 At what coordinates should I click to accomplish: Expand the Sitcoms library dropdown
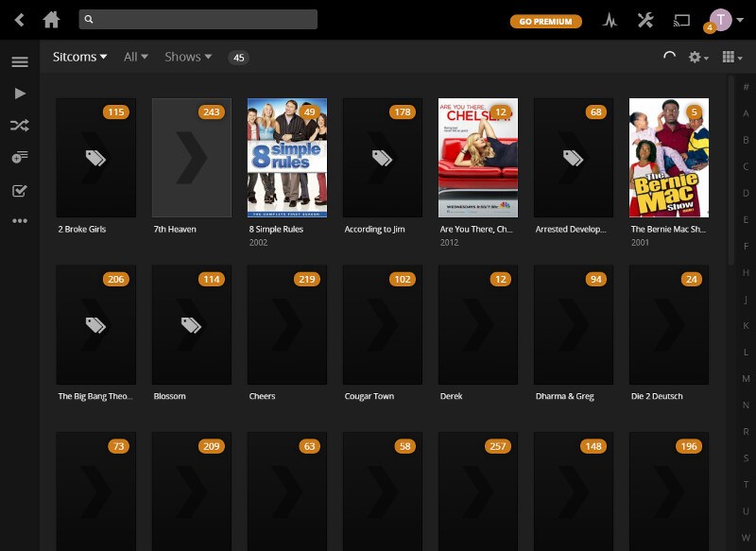79,57
